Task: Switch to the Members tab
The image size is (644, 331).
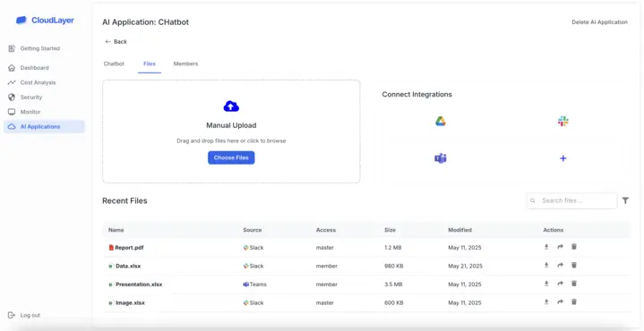Action: pos(185,64)
